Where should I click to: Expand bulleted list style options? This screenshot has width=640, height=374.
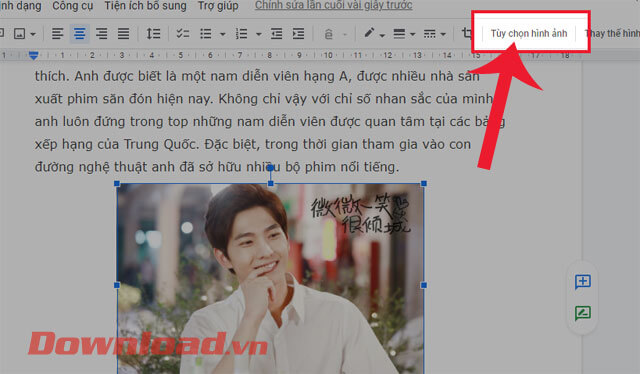222,34
